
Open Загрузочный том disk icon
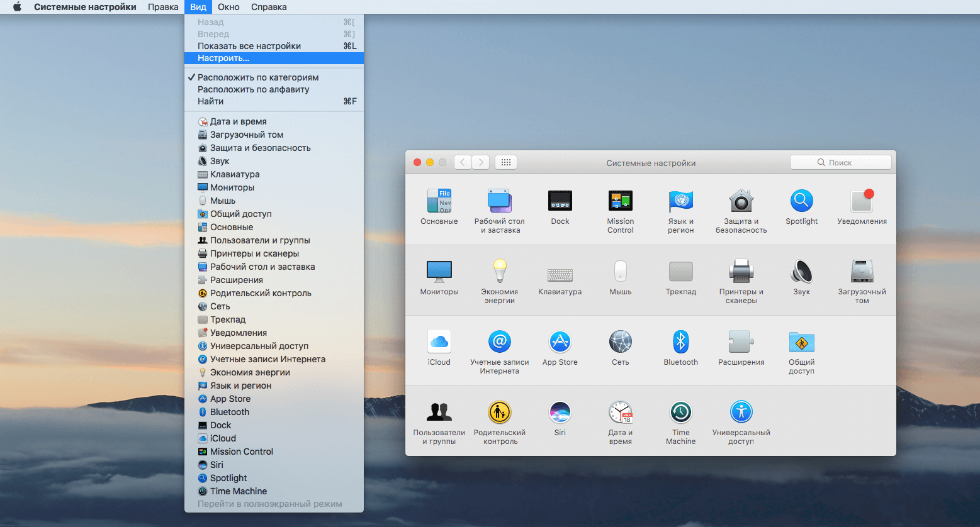(862, 272)
